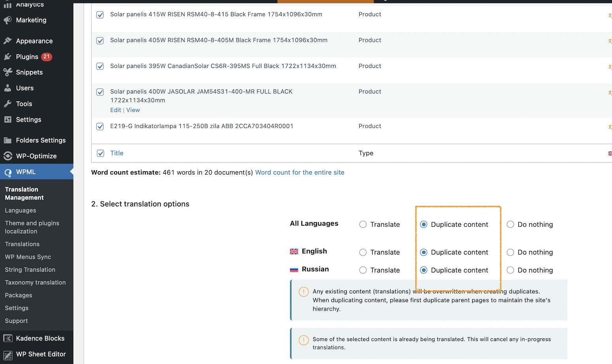The width and height of the screenshot is (612, 364).
Task: Click the Plugins menu label
Action: pyautogui.click(x=27, y=57)
